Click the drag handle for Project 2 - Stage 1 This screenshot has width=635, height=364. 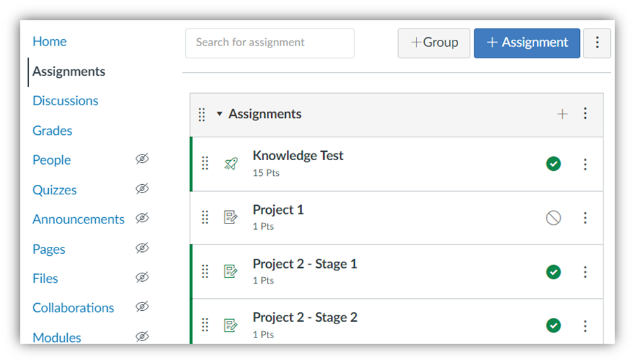pos(205,272)
